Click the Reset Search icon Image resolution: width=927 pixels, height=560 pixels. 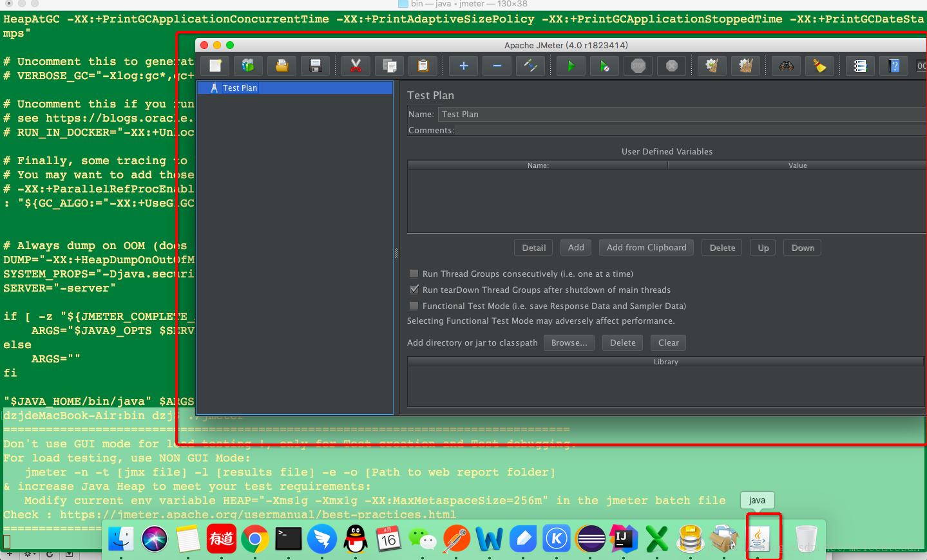[x=819, y=66]
